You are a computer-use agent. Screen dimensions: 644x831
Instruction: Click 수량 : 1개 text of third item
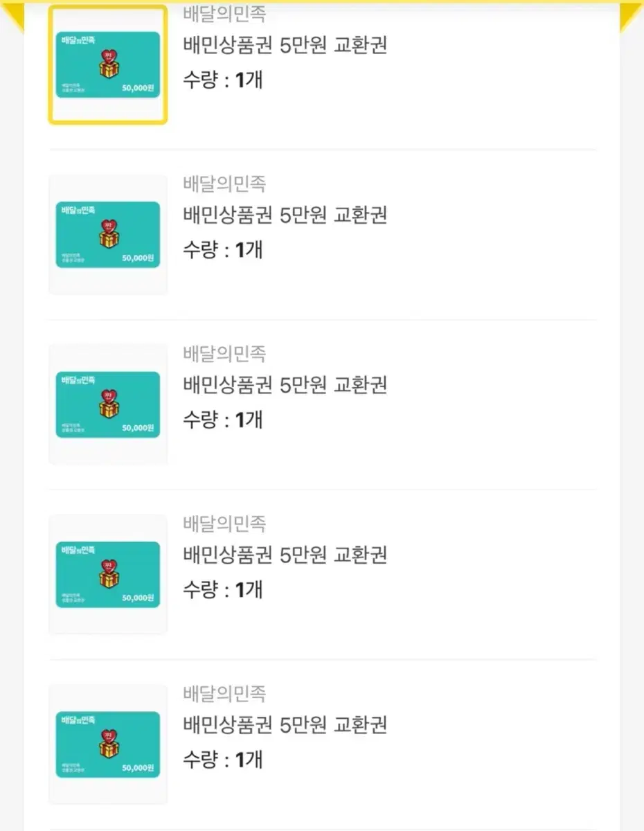click(x=223, y=420)
